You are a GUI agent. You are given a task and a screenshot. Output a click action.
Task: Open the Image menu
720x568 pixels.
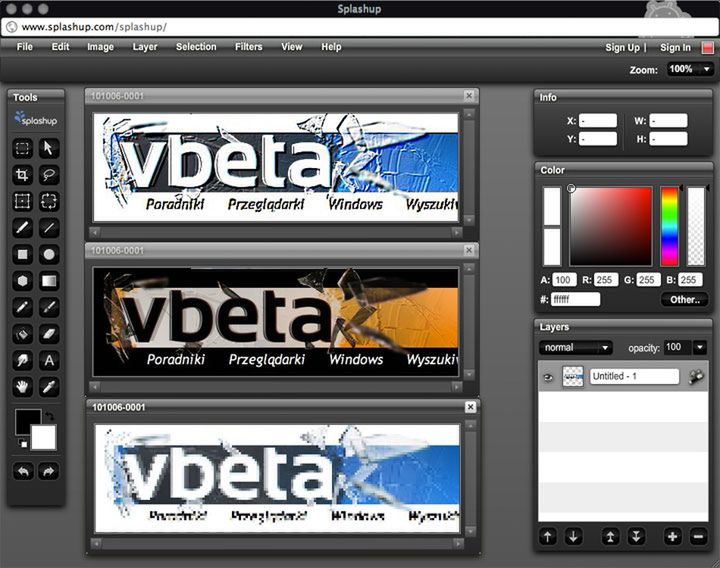pos(100,47)
